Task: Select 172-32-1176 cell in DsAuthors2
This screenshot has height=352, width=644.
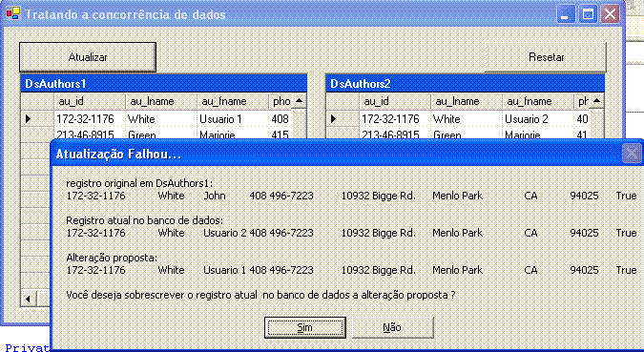Action: click(x=395, y=118)
